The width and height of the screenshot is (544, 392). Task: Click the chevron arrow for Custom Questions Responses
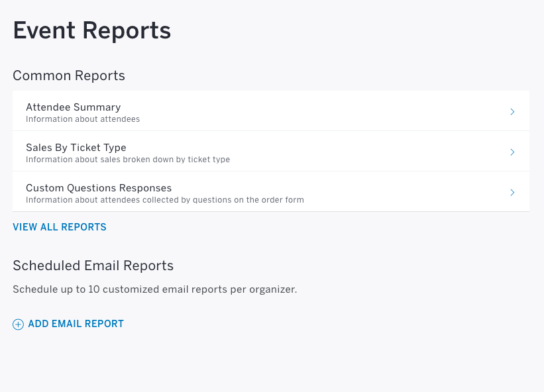(512, 193)
